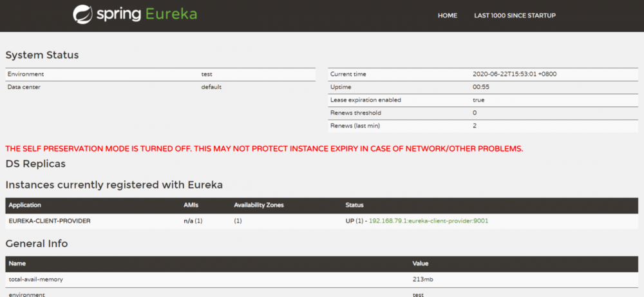The width and height of the screenshot is (644, 297).
Task: Click the Spring leaf logo icon
Action: coord(82,14)
